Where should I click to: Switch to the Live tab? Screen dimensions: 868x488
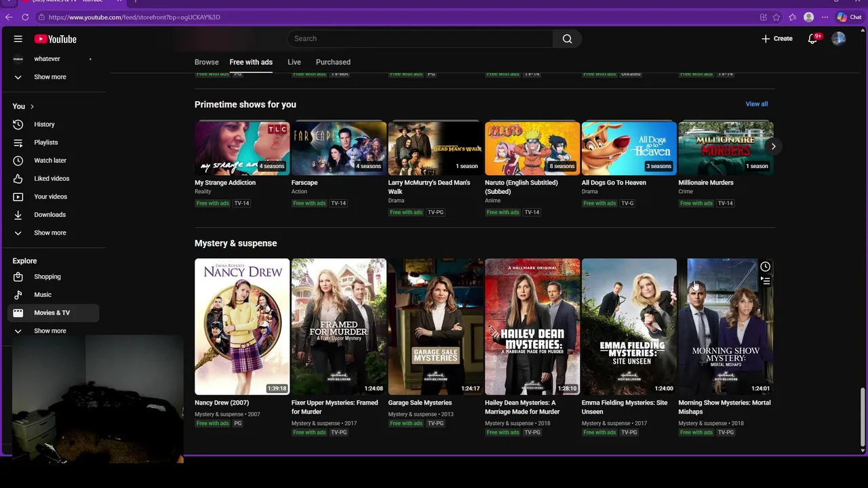point(294,62)
